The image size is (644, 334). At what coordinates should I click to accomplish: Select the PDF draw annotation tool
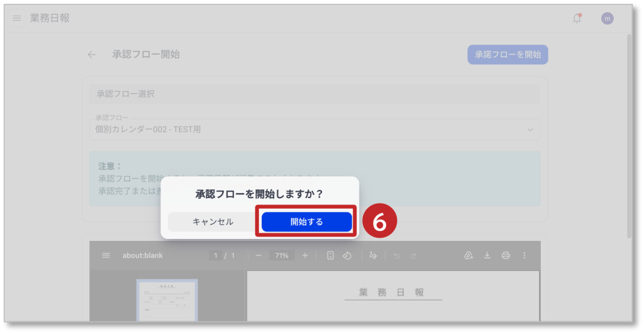pos(373,255)
